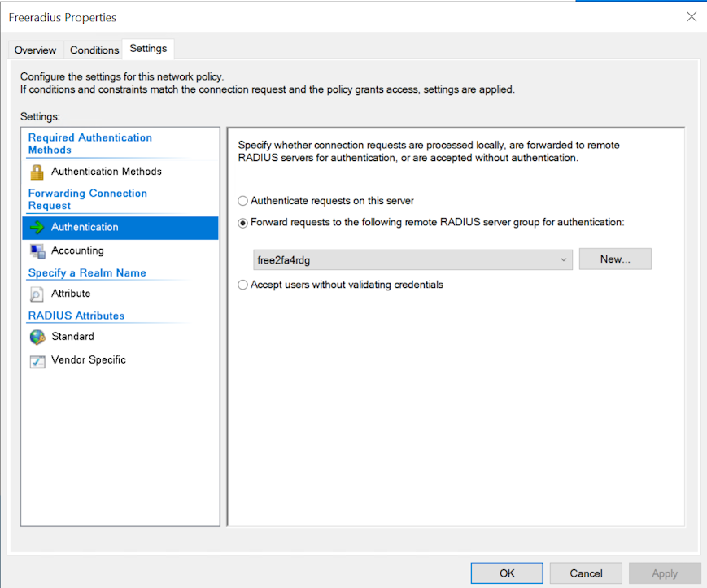Click the Vendor Specific checkmark icon
This screenshot has height=588, width=707.
pos(37,361)
